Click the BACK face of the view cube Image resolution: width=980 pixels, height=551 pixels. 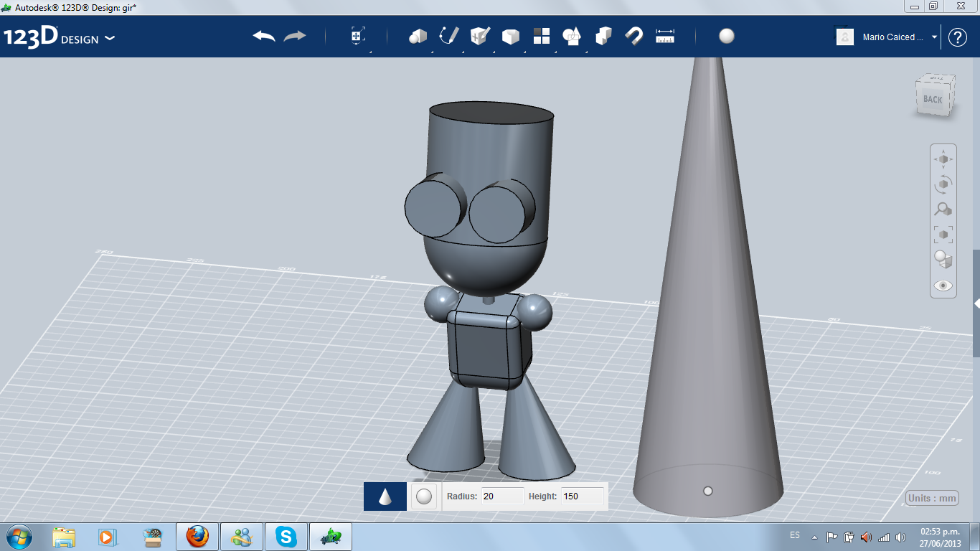pyautogui.click(x=933, y=99)
